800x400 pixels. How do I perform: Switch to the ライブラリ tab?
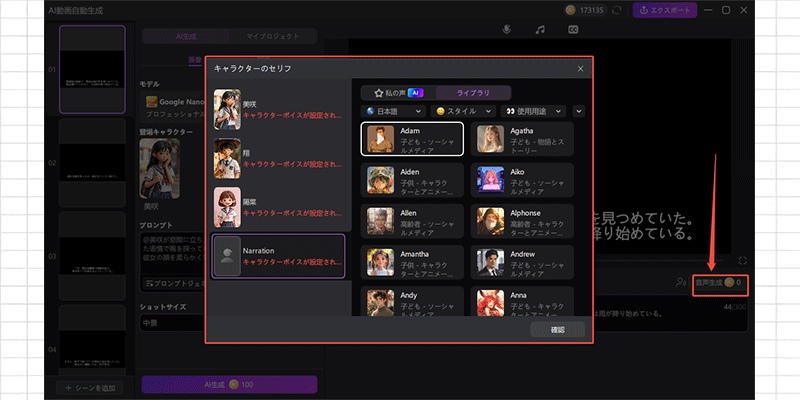coord(473,93)
